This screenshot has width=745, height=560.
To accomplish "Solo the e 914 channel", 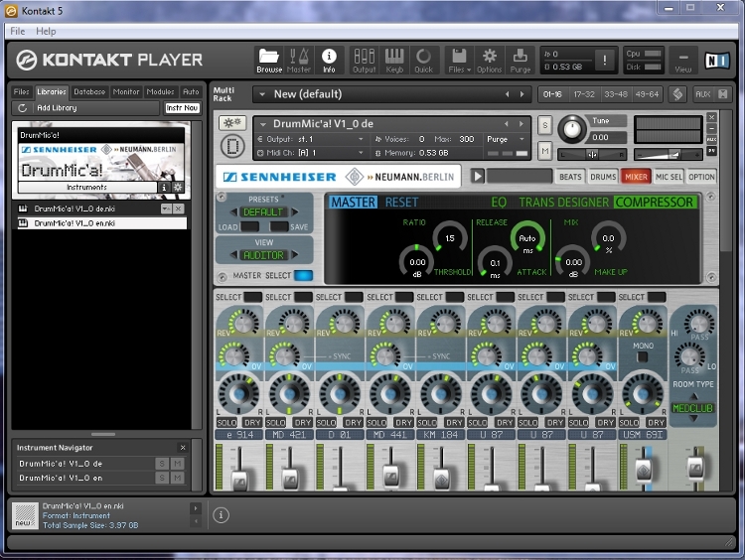I will pos(226,423).
